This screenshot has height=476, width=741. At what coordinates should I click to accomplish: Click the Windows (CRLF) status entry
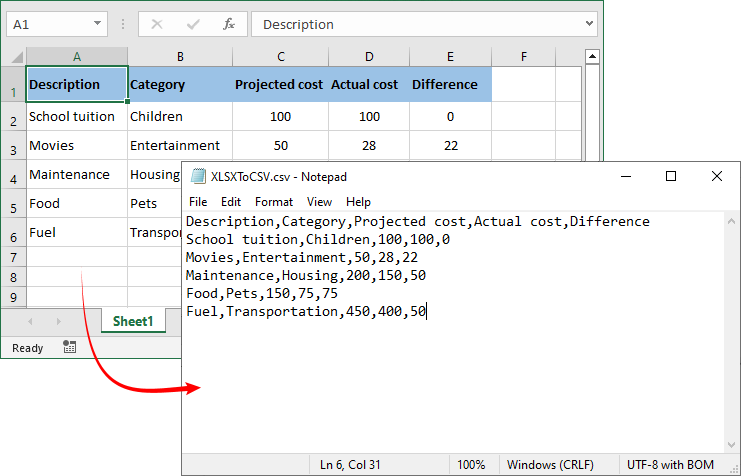click(550, 465)
